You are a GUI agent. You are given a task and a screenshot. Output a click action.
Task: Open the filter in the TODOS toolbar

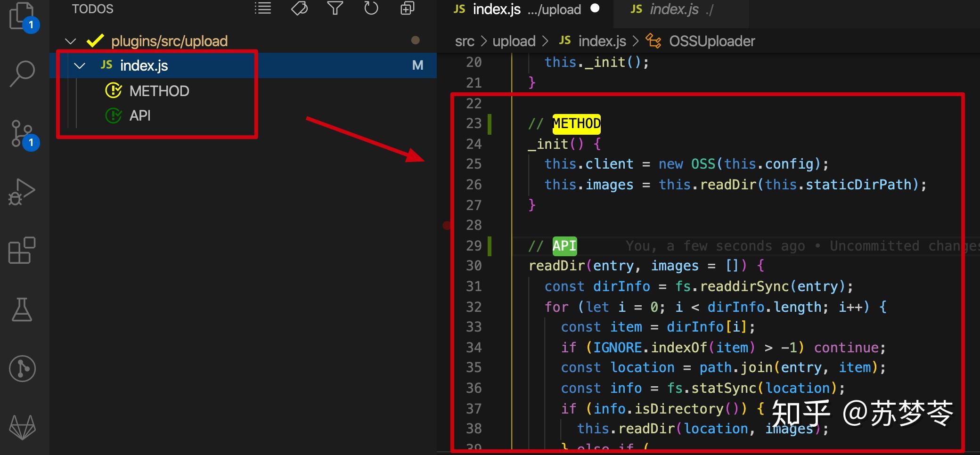click(x=335, y=8)
